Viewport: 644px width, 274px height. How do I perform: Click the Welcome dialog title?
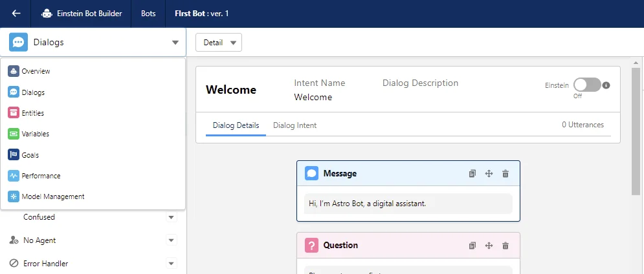click(231, 90)
